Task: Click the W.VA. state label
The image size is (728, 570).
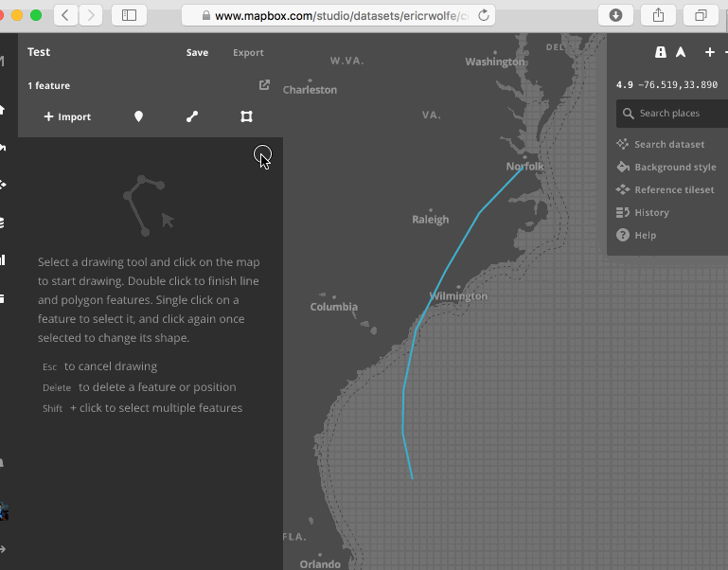Action: click(x=346, y=61)
